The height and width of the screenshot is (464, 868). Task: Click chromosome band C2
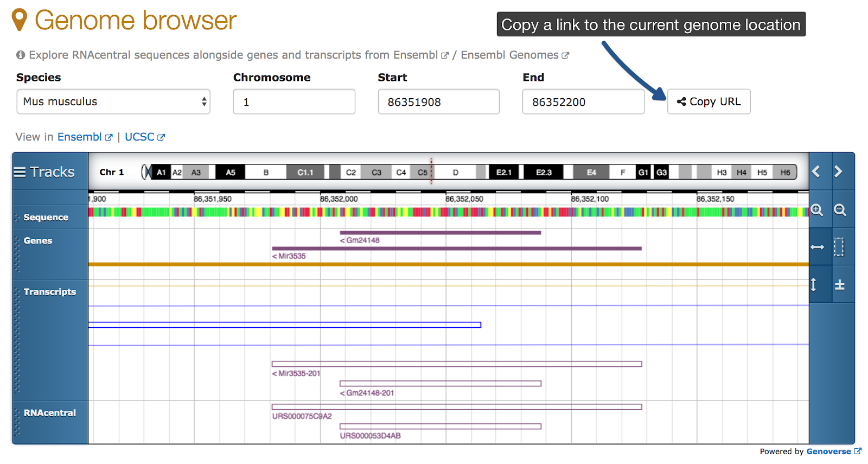[x=351, y=173]
